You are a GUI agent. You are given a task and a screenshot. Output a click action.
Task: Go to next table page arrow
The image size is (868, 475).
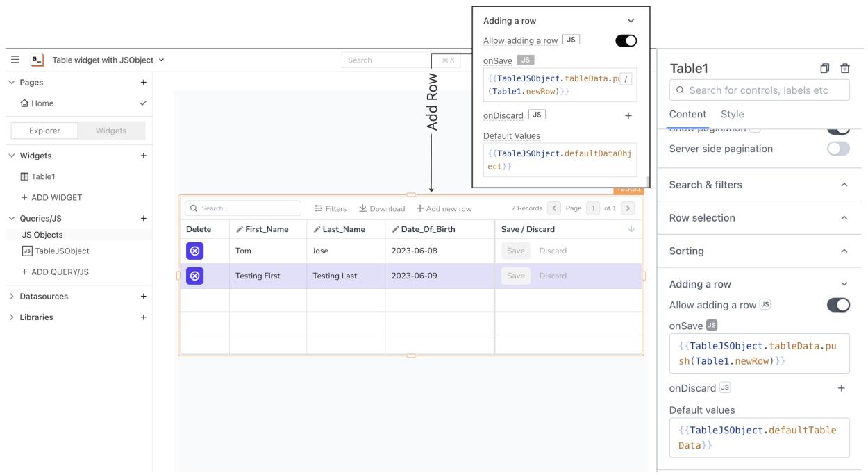click(x=628, y=208)
